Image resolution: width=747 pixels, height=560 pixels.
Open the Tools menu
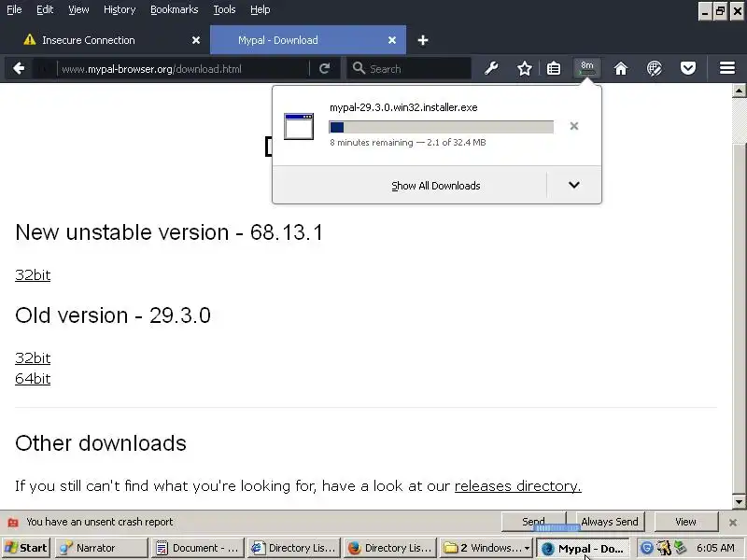coord(224,9)
